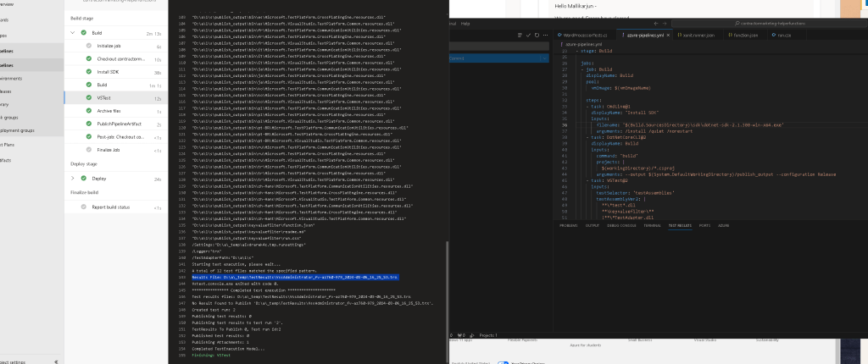Open the Archive files step
The width and height of the screenshot is (868, 364).
[x=114, y=111]
